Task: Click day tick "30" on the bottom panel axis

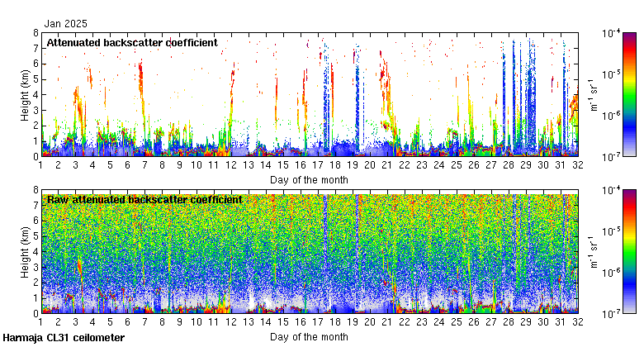Action: pos(543,322)
